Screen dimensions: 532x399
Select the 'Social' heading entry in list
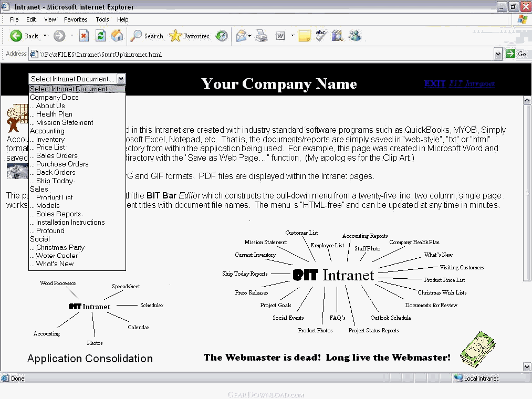tap(77, 239)
